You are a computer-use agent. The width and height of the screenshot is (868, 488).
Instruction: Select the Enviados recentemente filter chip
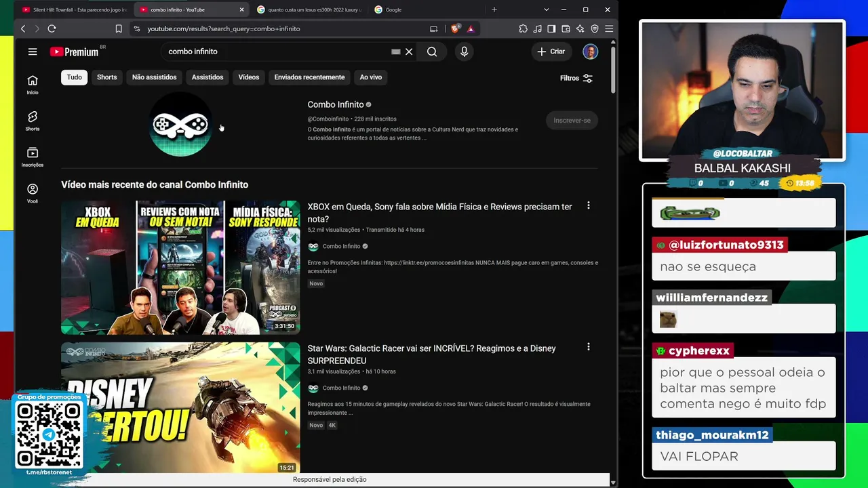coord(309,77)
